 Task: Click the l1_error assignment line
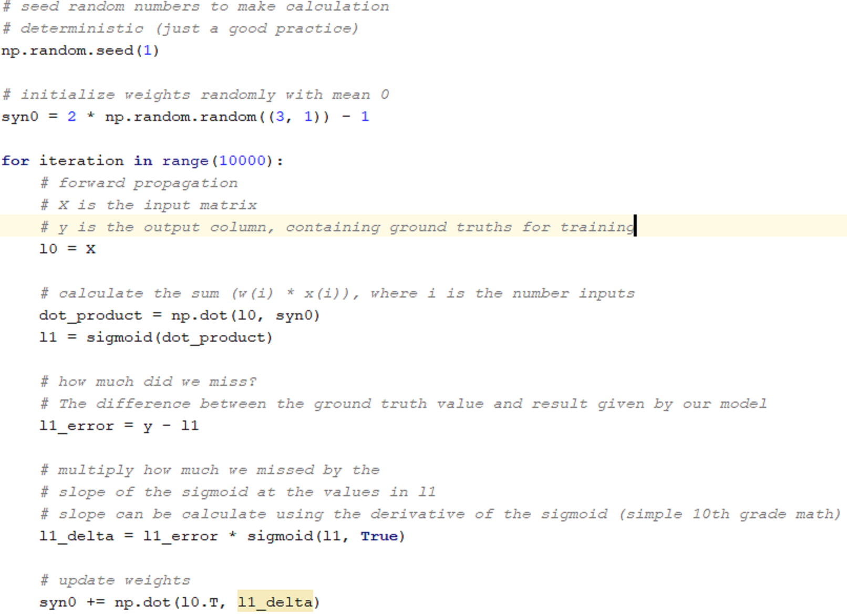pos(118,426)
